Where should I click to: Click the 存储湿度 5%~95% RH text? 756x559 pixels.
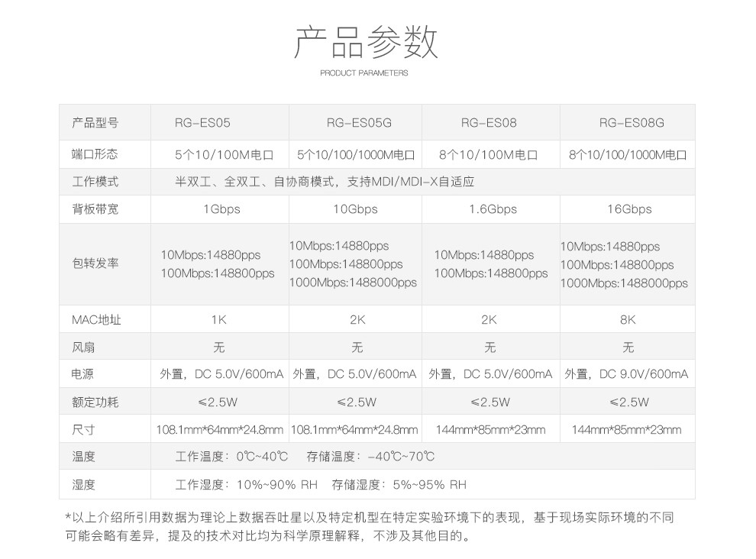click(x=399, y=484)
